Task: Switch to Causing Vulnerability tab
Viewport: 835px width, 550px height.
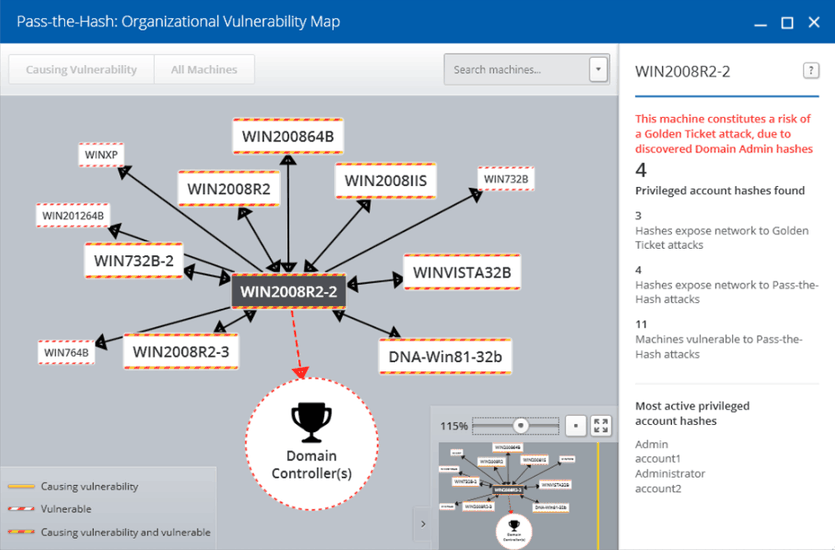Action: pos(81,69)
